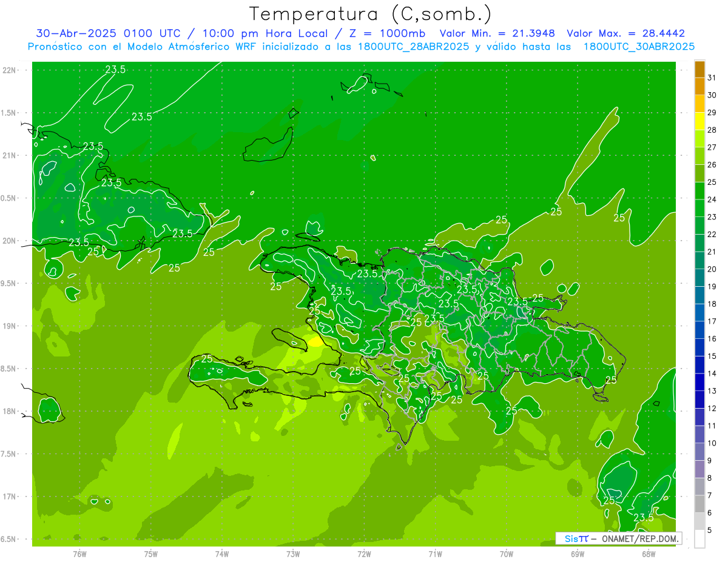Click the "1800UTC_30ABR2025" valid-until time
This screenshot has height=562, width=728.
[x=639, y=47]
